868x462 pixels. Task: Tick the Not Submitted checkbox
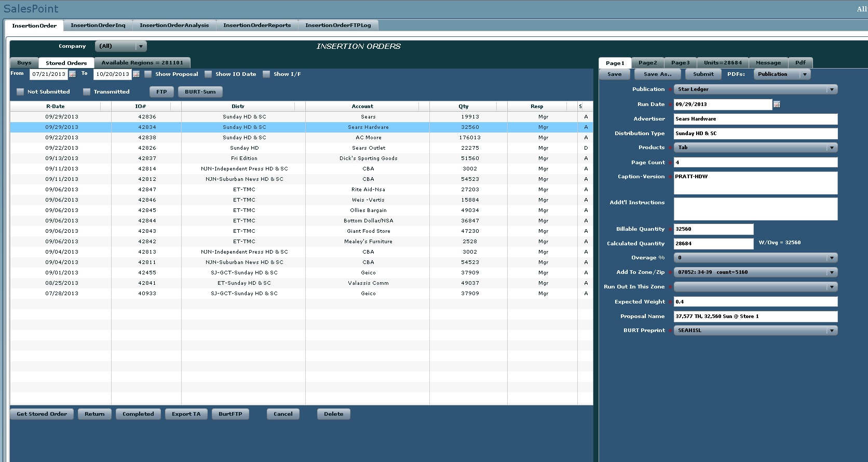(x=20, y=92)
